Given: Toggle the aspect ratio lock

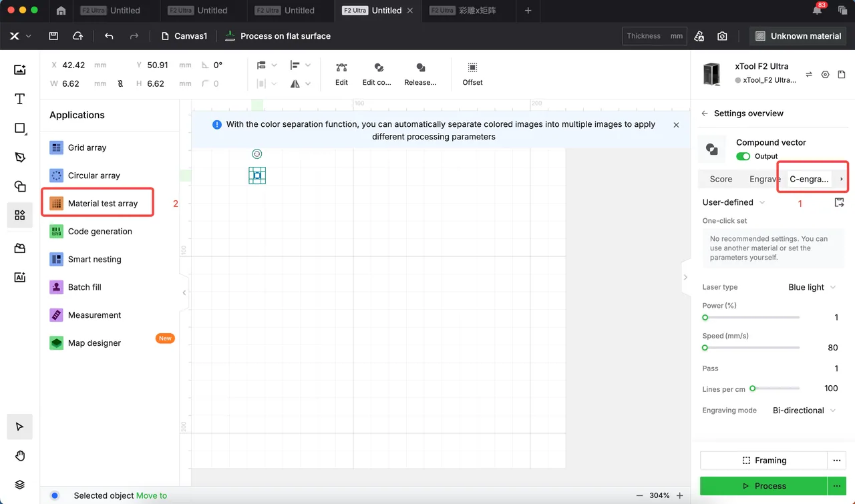Looking at the screenshot, I should click(x=120, y=84).
